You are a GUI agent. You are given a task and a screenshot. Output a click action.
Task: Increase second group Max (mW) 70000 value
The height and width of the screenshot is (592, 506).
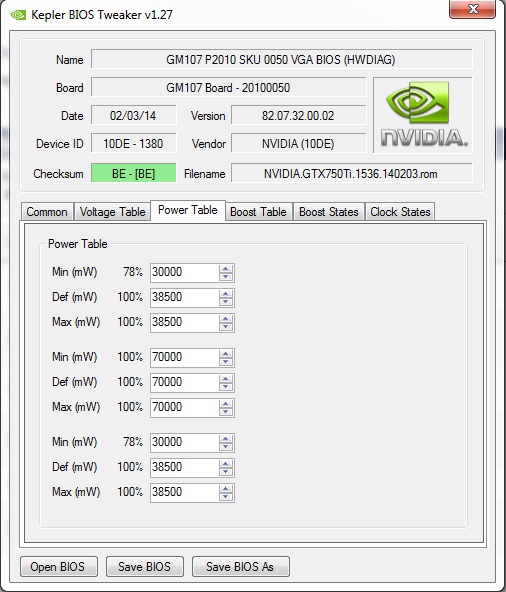click(x=226, y=404)
